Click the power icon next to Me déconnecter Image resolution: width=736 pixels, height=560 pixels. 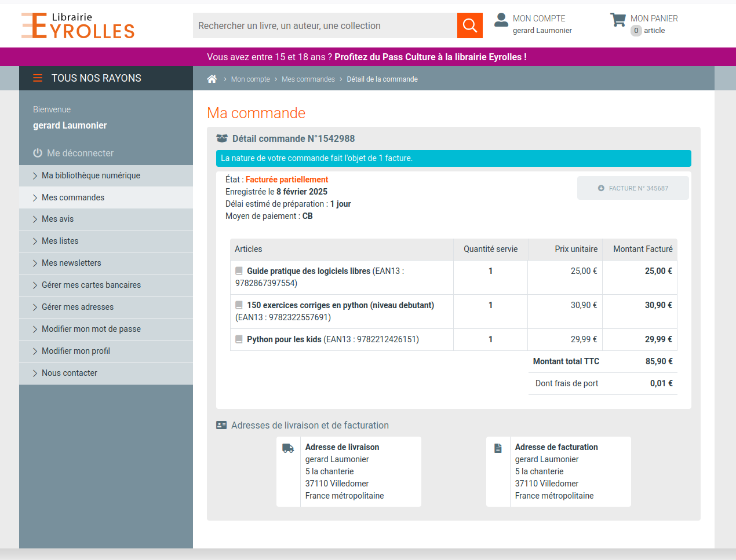pyautogui.click(x=38, y=153)
